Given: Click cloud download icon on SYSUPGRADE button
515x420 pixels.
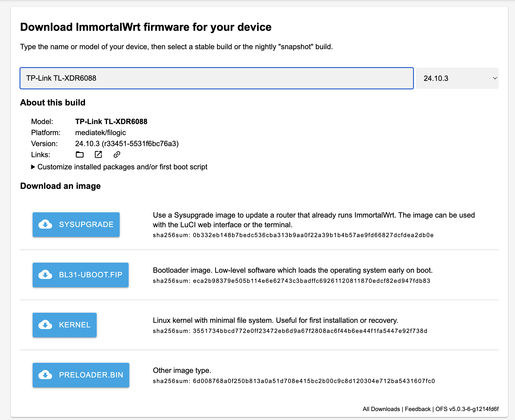Looking at the screenshot, I should (x=45, y=224).
